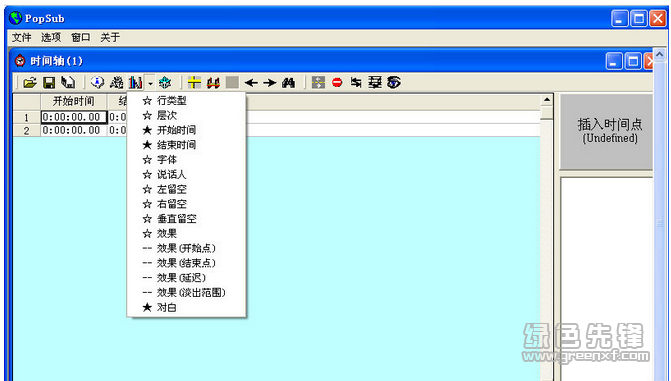Click the binoculars find icon

[x=288, y=82]
